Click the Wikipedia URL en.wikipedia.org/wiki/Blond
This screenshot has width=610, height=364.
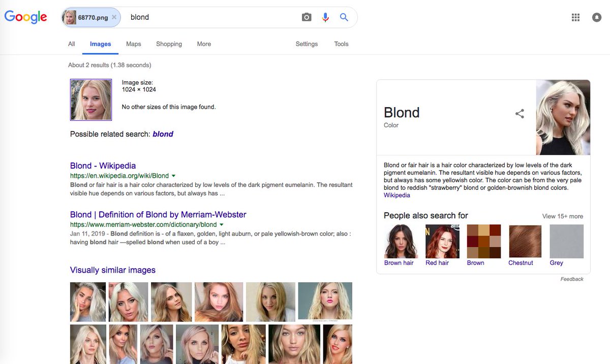pyautogui.click(x=119, y=176)
